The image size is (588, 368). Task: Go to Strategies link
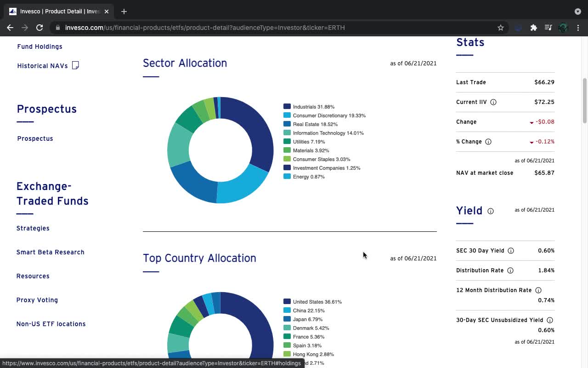tap(33, 228)
